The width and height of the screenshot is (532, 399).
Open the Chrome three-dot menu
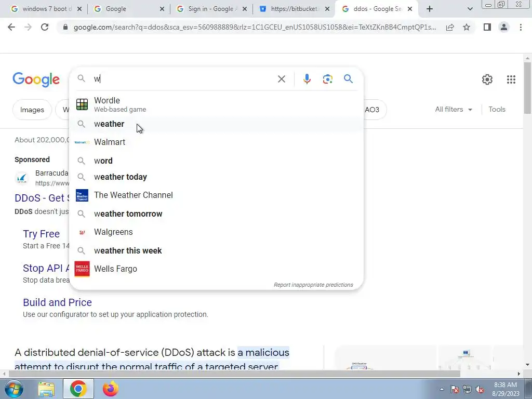coord(521,27)
